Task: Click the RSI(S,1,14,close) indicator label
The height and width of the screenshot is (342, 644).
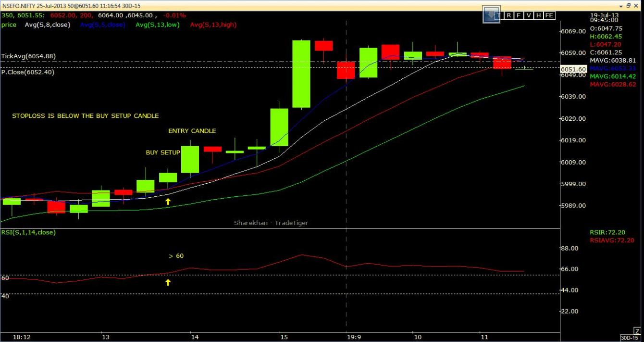Action: (x=28, y=232)
